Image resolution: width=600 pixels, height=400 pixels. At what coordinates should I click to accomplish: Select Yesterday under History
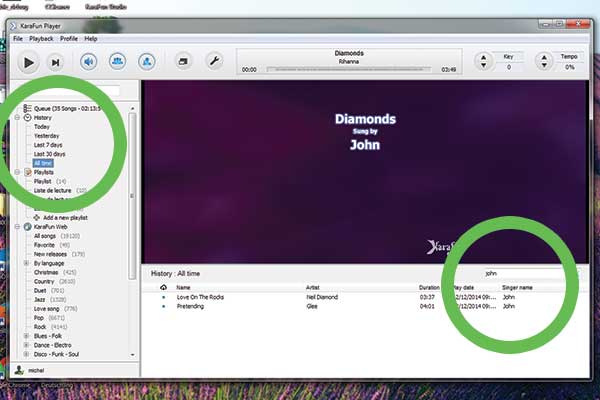point(46,136)
